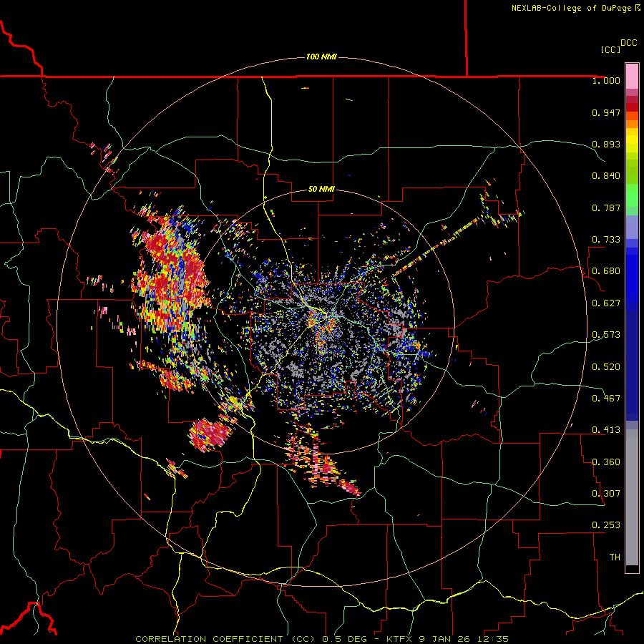Image resolution: width=644 pixels, height=644 pixels.
Task: Click the 0.893 scale value
Action: (x=606, y=144)
